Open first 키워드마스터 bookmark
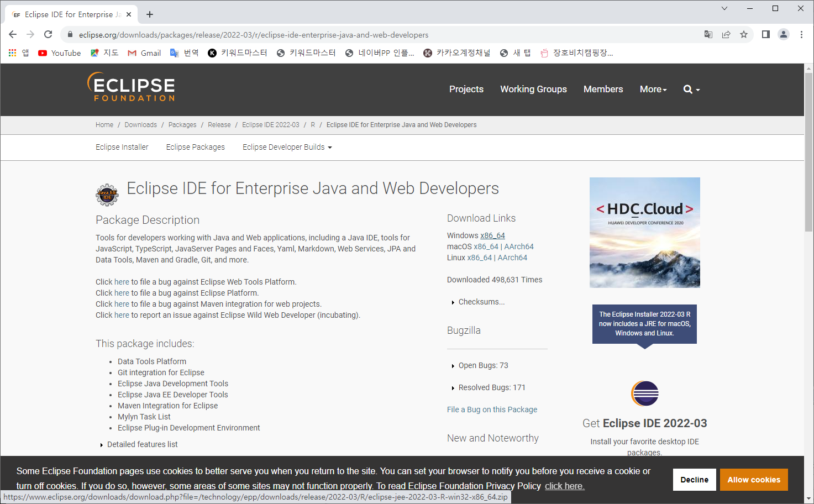Image resolution: width=814 pixels, height=504 pixels. click(x=238, y=53)
